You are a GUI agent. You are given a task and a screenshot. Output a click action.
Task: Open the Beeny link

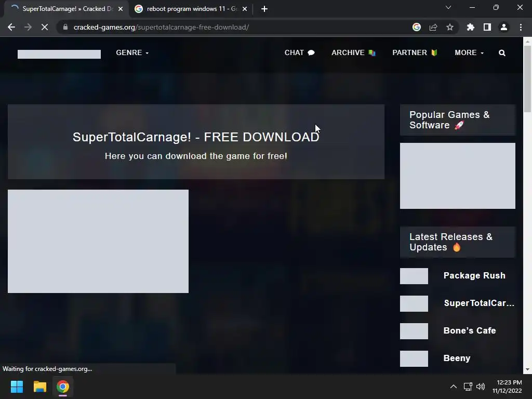pos(457,358)
